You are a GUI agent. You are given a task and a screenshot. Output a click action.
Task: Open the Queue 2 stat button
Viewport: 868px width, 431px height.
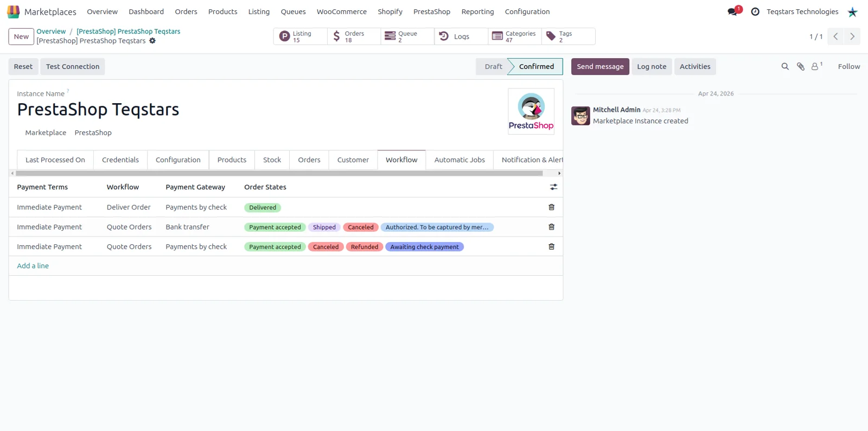coord(407,36)
